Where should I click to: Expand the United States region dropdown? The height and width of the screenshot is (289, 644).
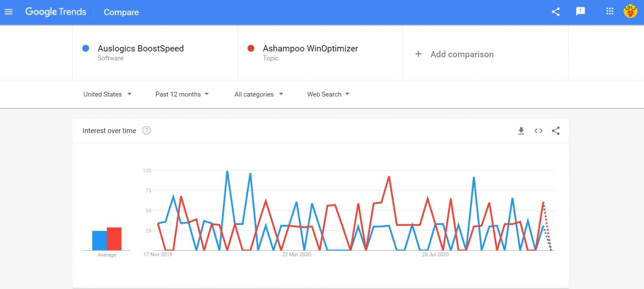[x=107, y=94]
